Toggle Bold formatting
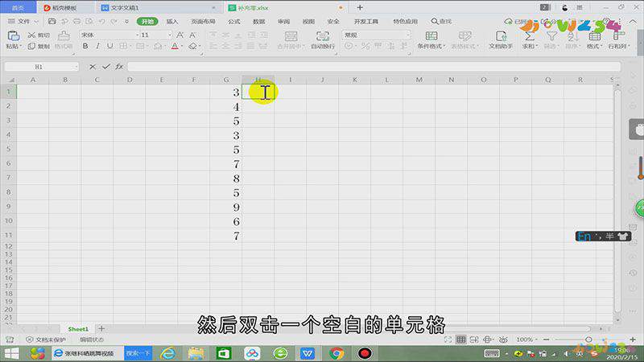 85,47
